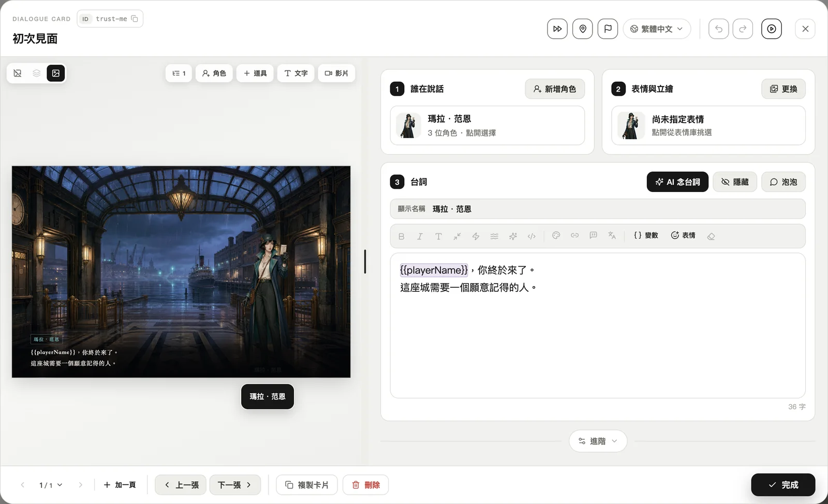This screenshot has height=504, width=828.
Task: Click the AI 念台詞 button
Action: tap(677, 182)
